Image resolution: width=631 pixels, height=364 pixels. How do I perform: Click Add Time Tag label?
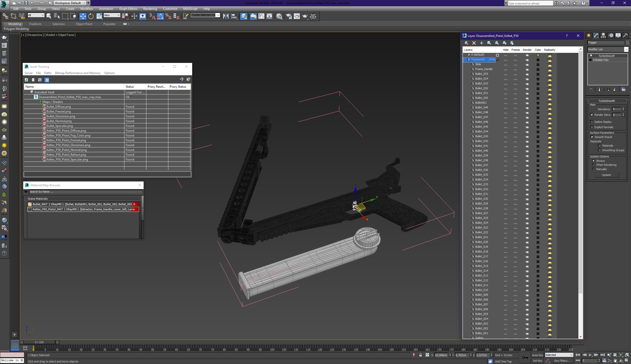pyautogui.click(x=503, y=361)
